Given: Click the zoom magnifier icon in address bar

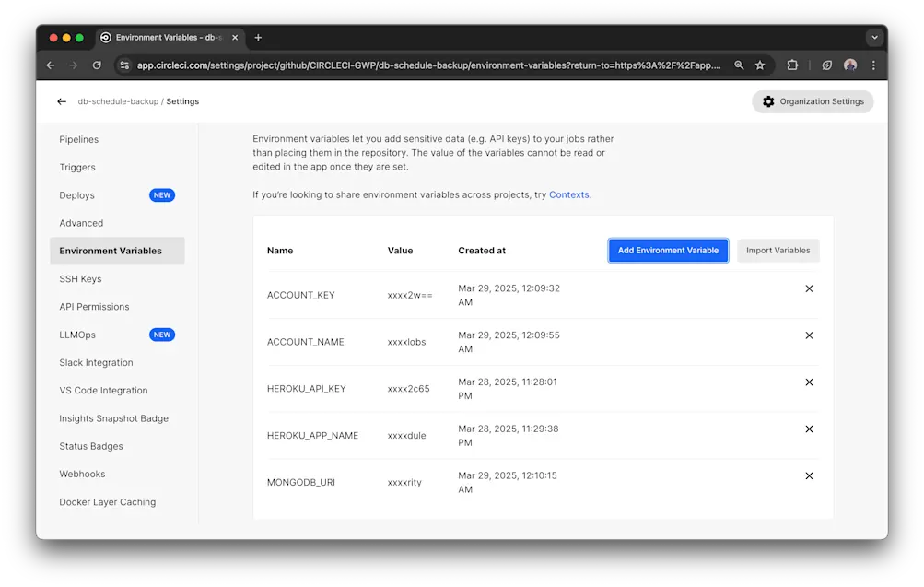Looking at the screenshot, I should pyautogui.click(x=739, y=65).
